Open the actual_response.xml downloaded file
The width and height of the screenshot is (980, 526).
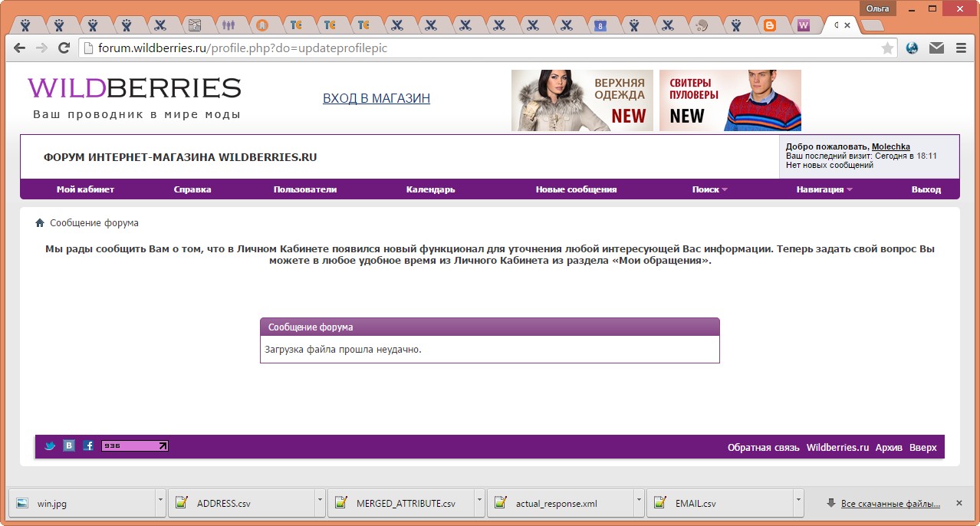coord(561,504)
